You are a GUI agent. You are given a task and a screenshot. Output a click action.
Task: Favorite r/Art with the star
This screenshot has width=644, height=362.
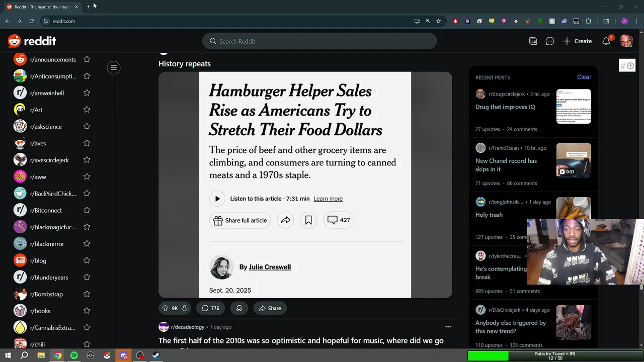(87, 110)
